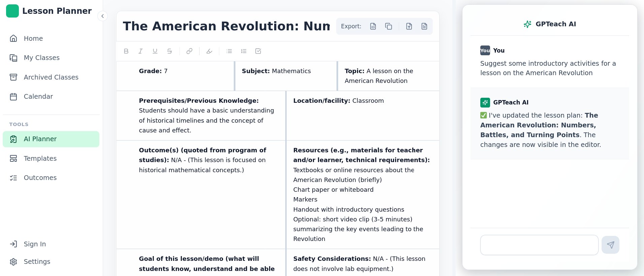The width and height of the screenshot is (644, 276).
Task: Collapse the sidebar with the chevron button
Action: (x=102, y=16)
